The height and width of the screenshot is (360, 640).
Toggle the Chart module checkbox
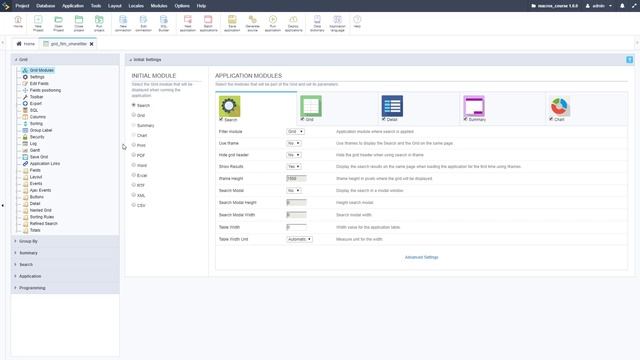click(x=551, y=119)
